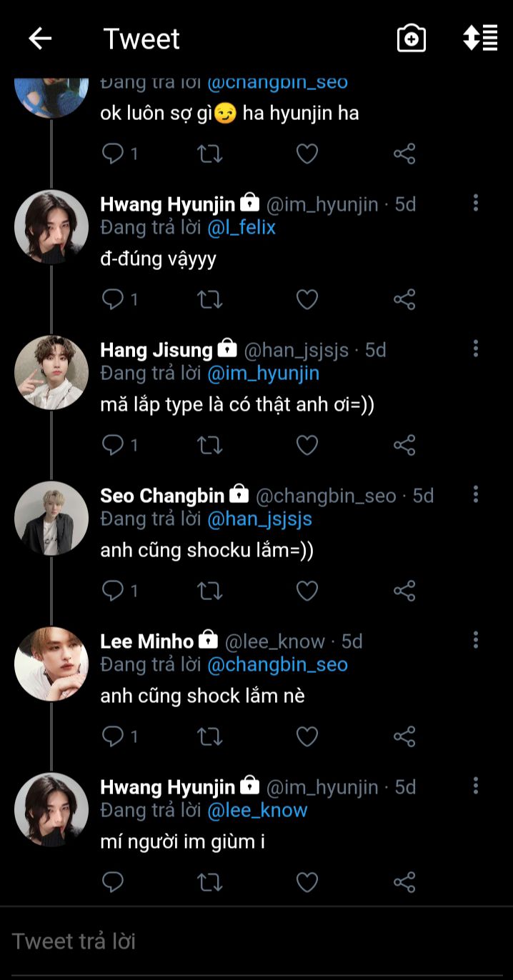Retweet Lee Minho's reply
This screenshot has height=980, width=513.
click(210, 736)
